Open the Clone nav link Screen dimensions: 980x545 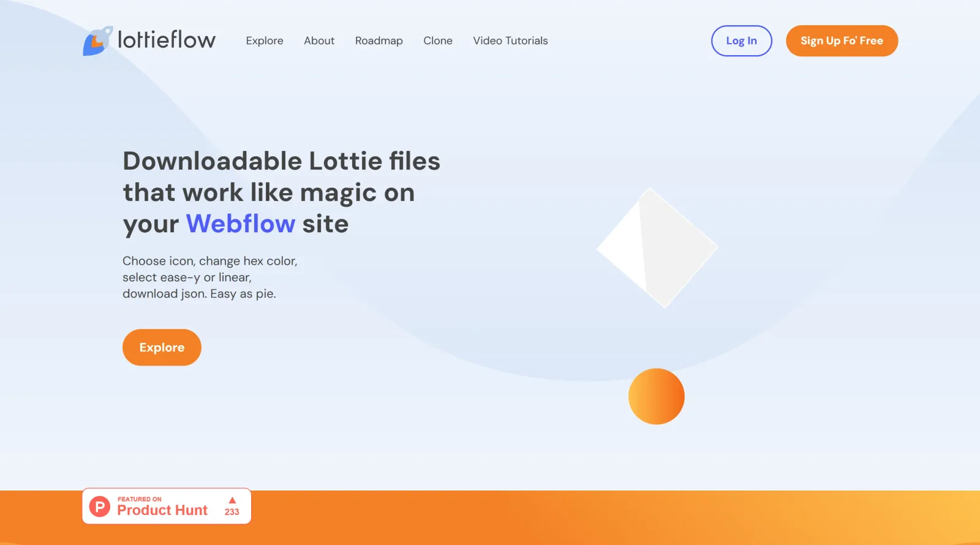[x=438, y=40]
